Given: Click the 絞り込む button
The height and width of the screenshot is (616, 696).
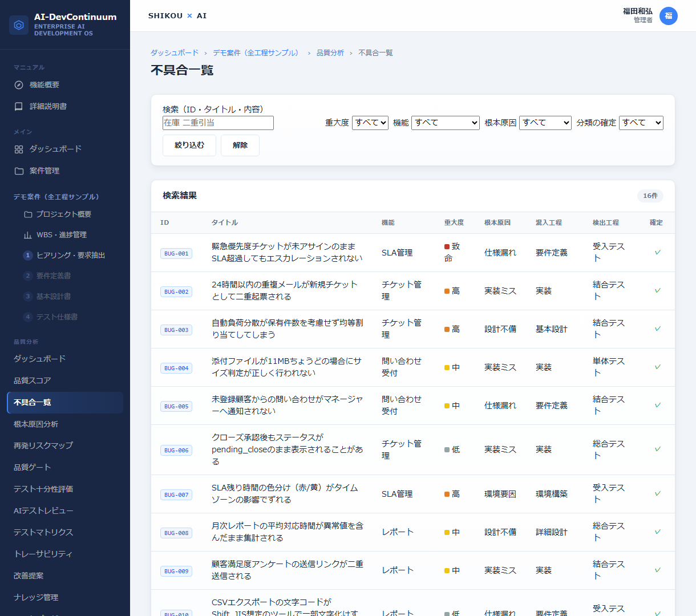Looking at the screenshot, I should pos(189,145).
